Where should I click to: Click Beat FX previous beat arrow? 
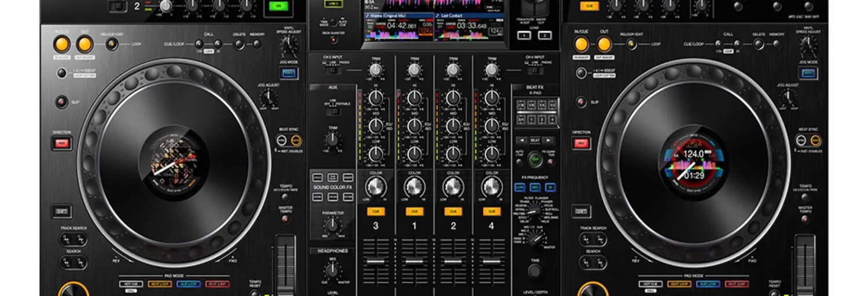[x=522, y=140]
